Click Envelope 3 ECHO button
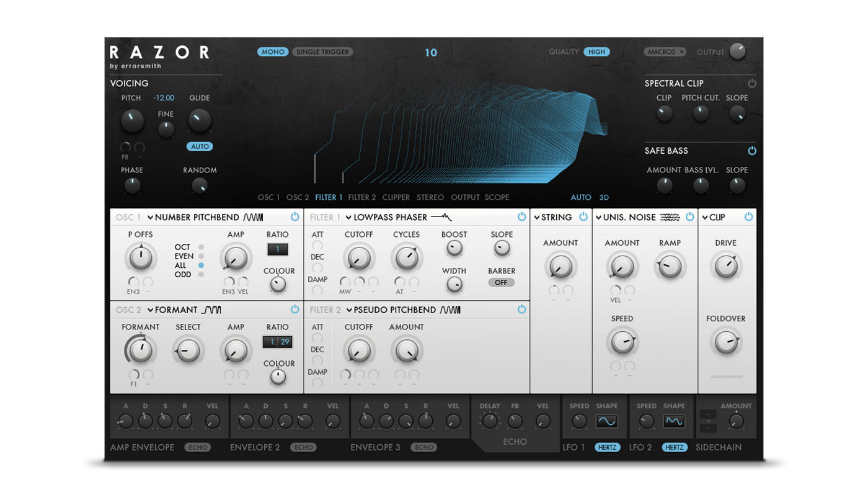The height and width of the screenshot is (495, 868). pos(424,447)
